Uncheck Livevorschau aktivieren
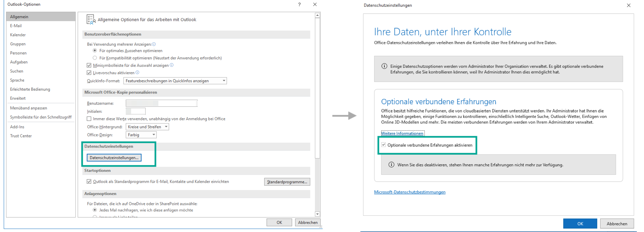The image size is (644, 232). 89,73
